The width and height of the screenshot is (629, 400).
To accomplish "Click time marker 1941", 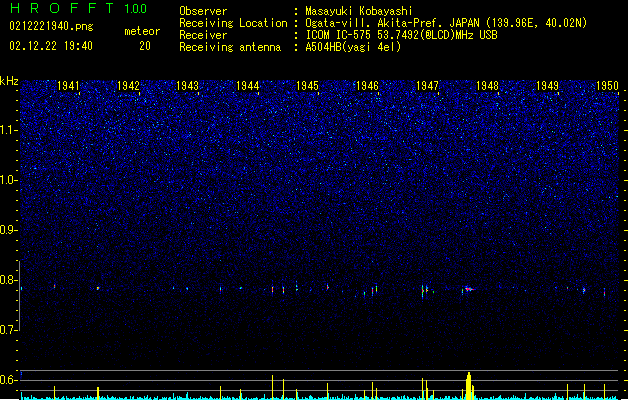I will coord(68,85).
